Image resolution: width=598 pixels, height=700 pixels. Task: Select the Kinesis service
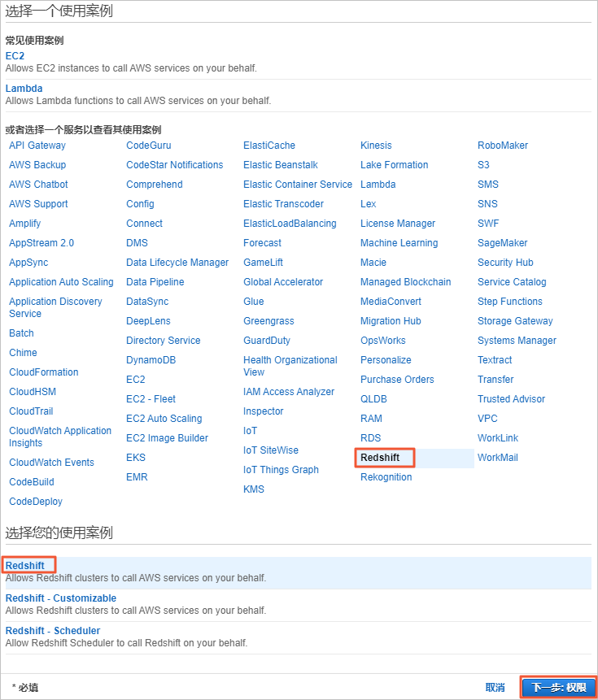(x=376, y=146)
